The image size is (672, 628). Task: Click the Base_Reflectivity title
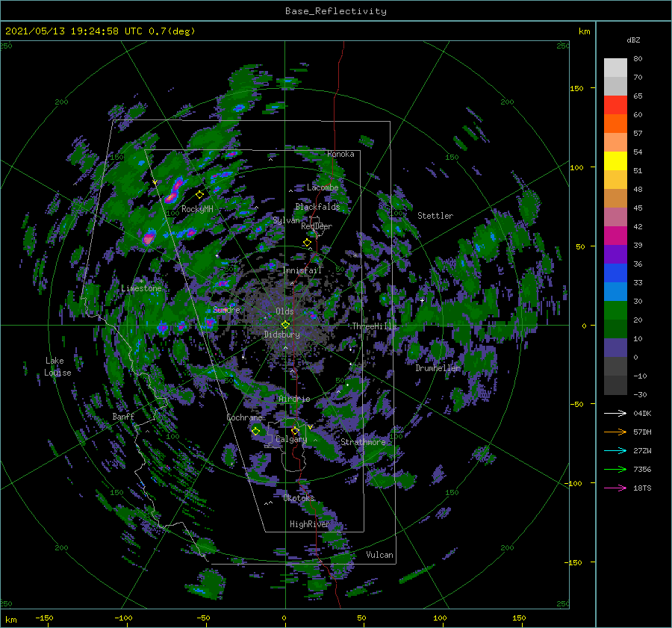pyautogui.click(x=336, y=11)
